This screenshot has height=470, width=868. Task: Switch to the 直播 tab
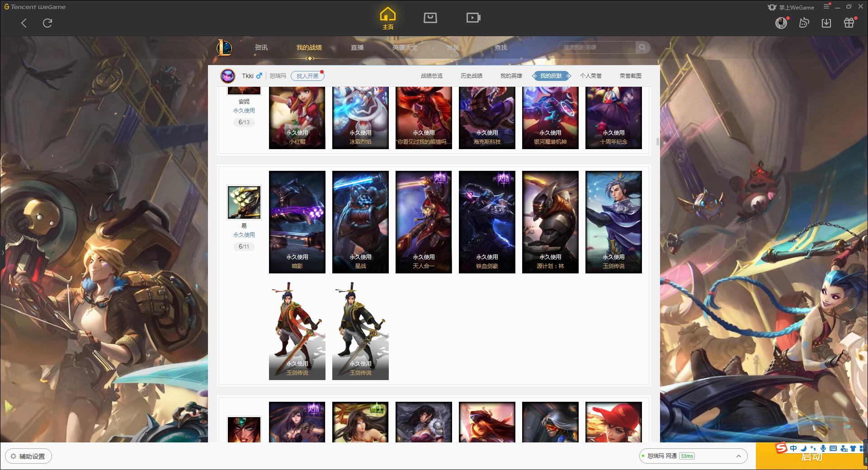click(x=357, y=47)
